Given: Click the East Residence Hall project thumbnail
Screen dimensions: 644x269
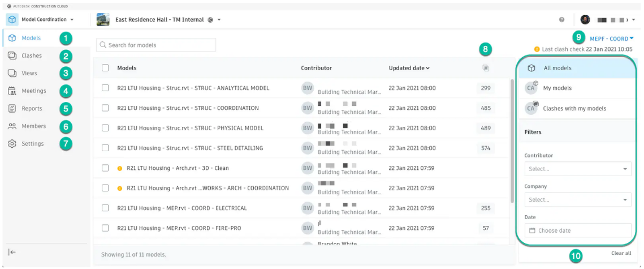Looking at the screenshot, I should 103,19.
